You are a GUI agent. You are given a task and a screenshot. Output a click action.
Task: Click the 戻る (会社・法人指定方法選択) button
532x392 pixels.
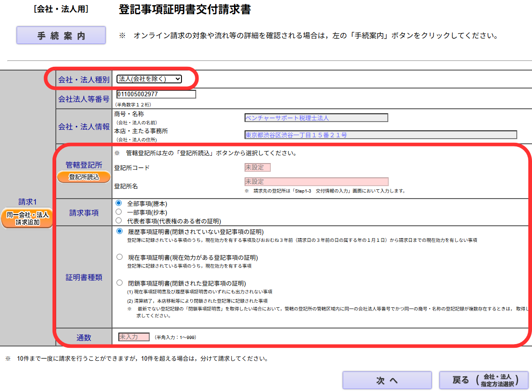(484, 380)
